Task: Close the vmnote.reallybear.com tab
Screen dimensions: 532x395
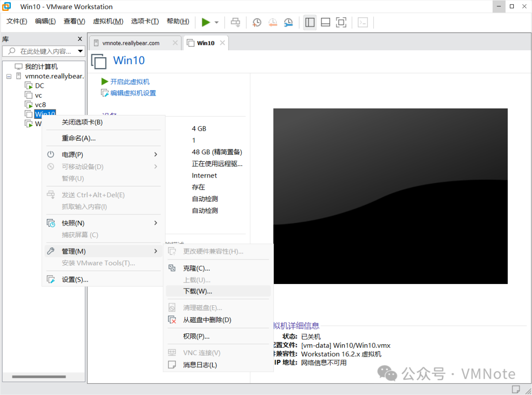Action: (175, 43)
